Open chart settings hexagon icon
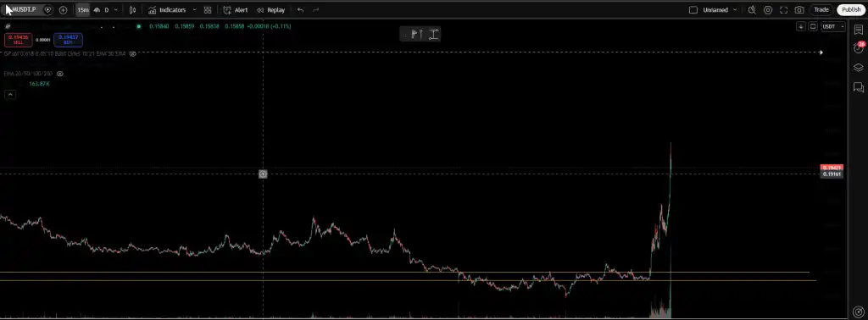 pos(768,10)
